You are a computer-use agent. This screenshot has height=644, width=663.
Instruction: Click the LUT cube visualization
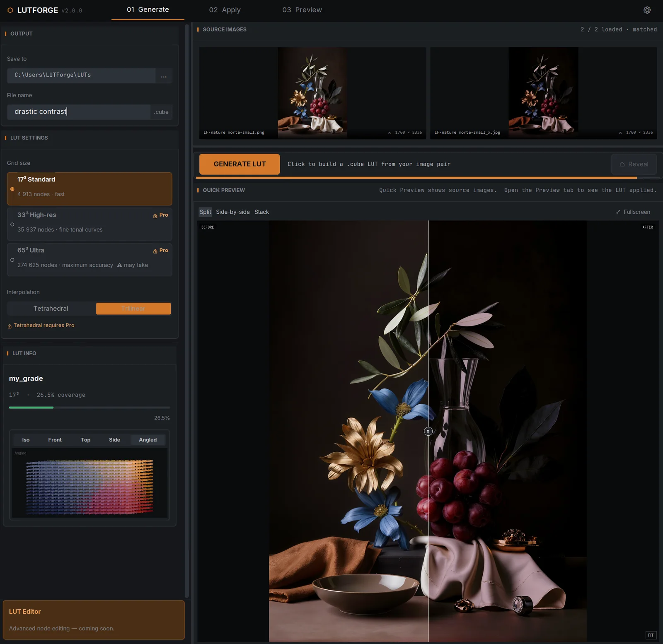(90, 483)
